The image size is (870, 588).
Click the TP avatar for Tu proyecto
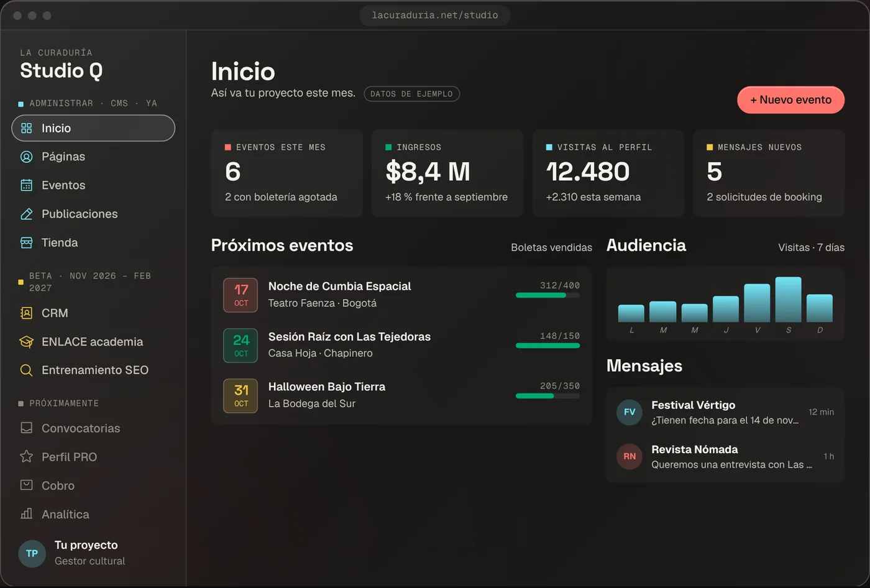[x=32, y=553]
